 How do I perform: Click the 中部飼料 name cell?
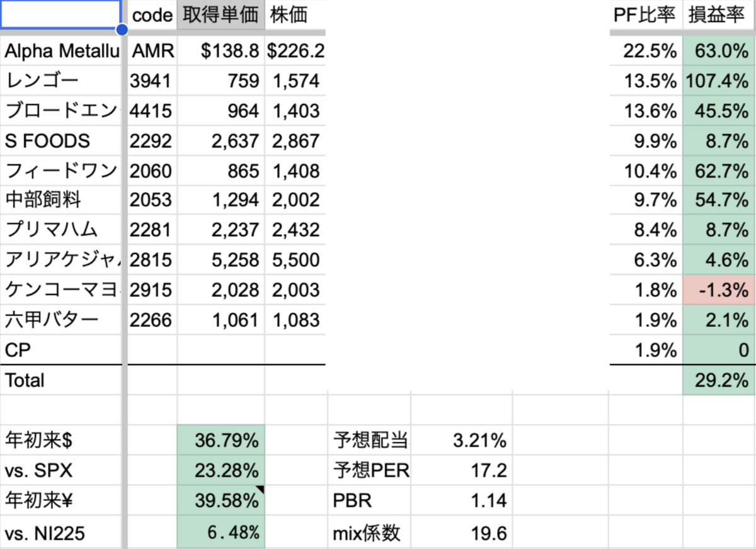(x=62, y=200)
